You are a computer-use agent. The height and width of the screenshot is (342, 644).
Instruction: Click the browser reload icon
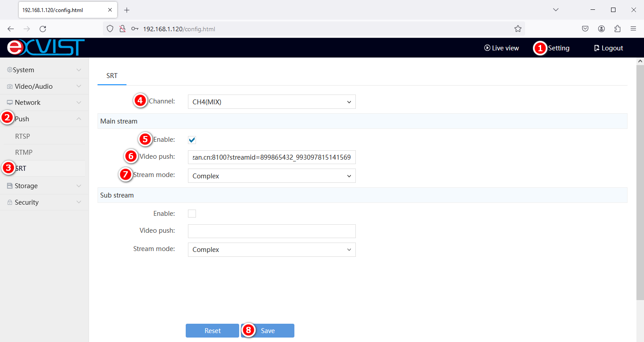point(43,29)
